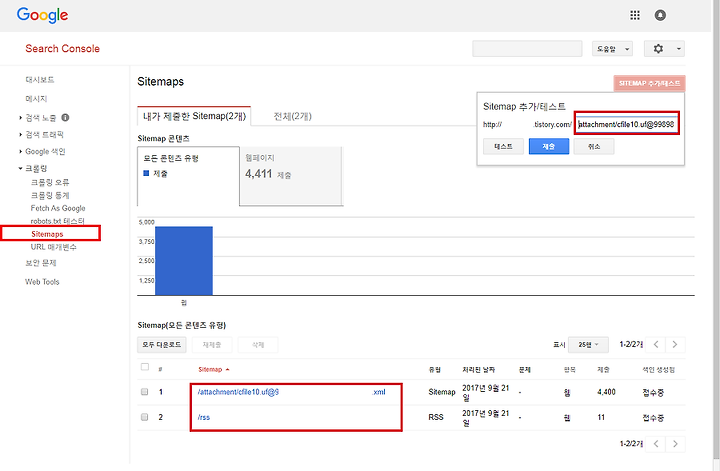The height and width of the screenshot is (471, 720).
Task: Click the Search Console title link
Action: [x=62, y=49]
